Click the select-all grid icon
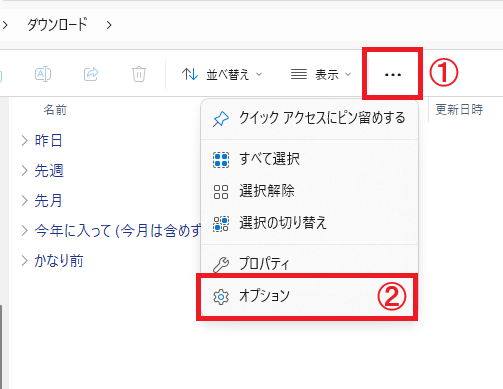Screen dimensions: 503x389 coord(221,160)
